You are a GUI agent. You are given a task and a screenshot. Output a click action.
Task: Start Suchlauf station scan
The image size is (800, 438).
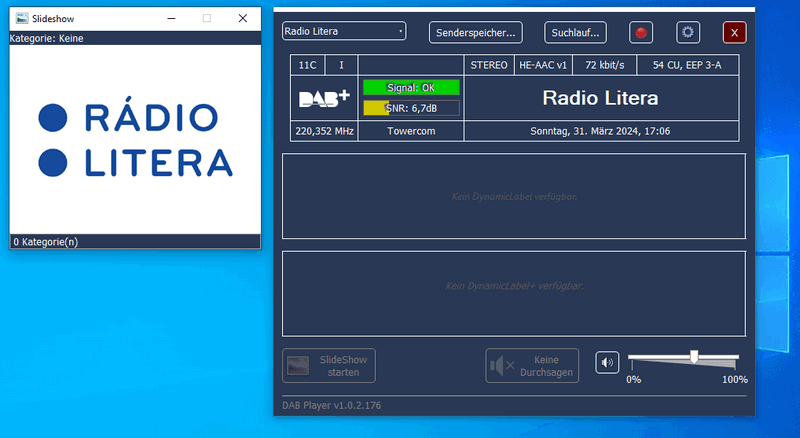click(x=576, y=33)
